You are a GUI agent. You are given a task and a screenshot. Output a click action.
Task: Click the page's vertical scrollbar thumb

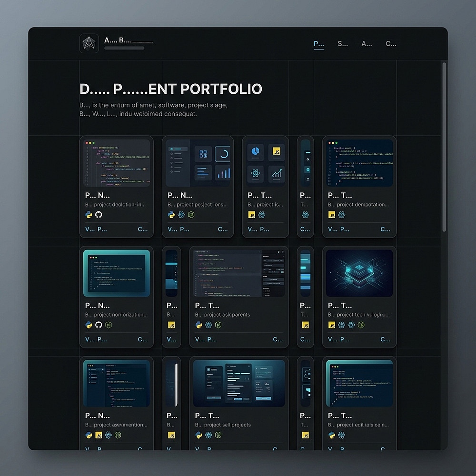click(x=444, y=147)
